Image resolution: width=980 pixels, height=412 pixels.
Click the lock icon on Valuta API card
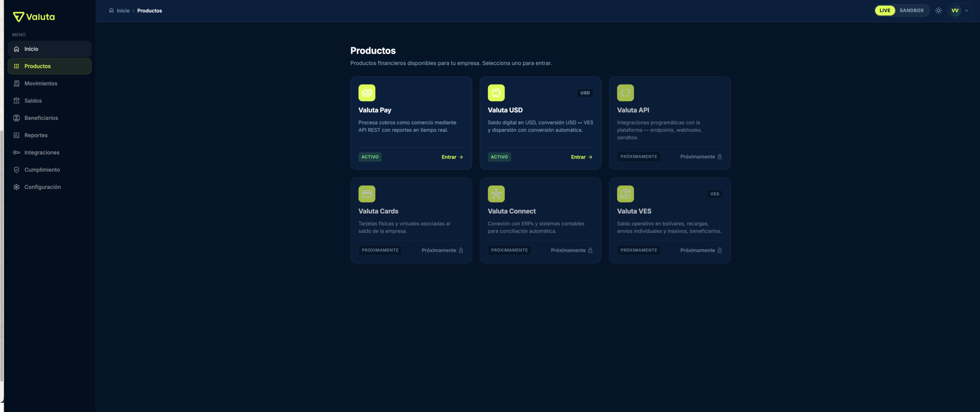[720, 157]
